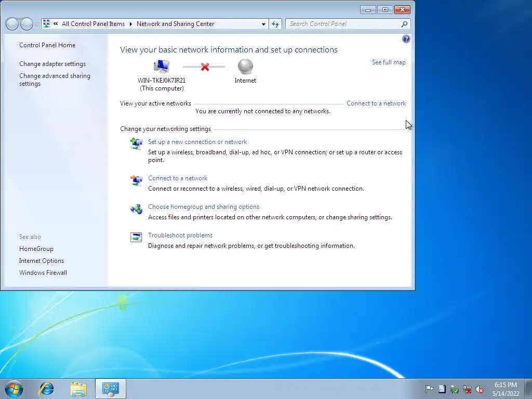The image size is (532, 399).
Task: Click the Forward navigation arrow button
Action: tap(26, 24)
